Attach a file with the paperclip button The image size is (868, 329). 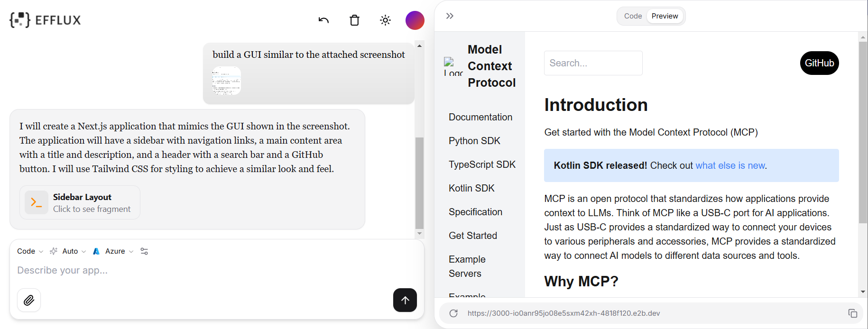tap(29, 300)
